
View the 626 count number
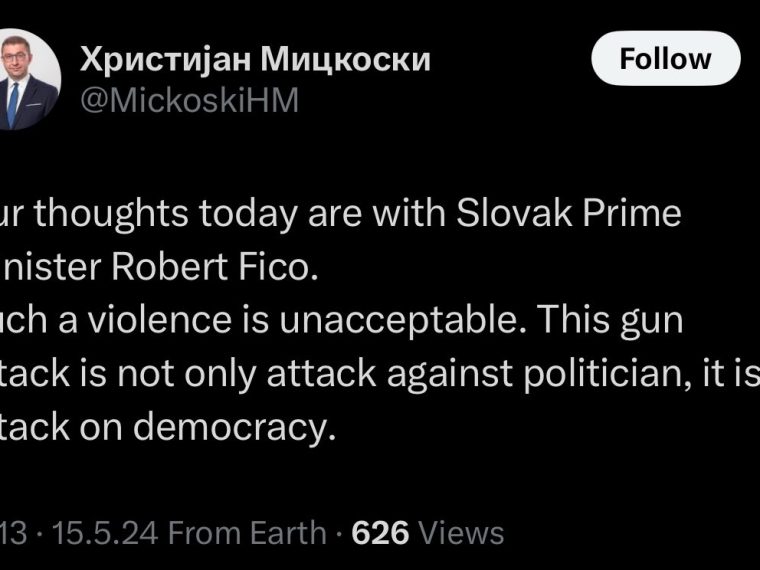380,533
